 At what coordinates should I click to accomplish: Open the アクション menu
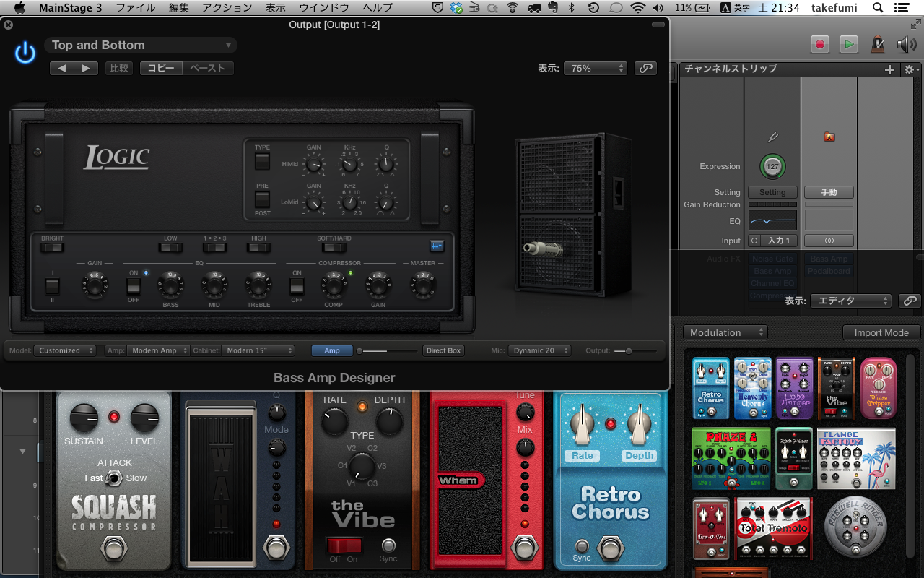point(227,8)
